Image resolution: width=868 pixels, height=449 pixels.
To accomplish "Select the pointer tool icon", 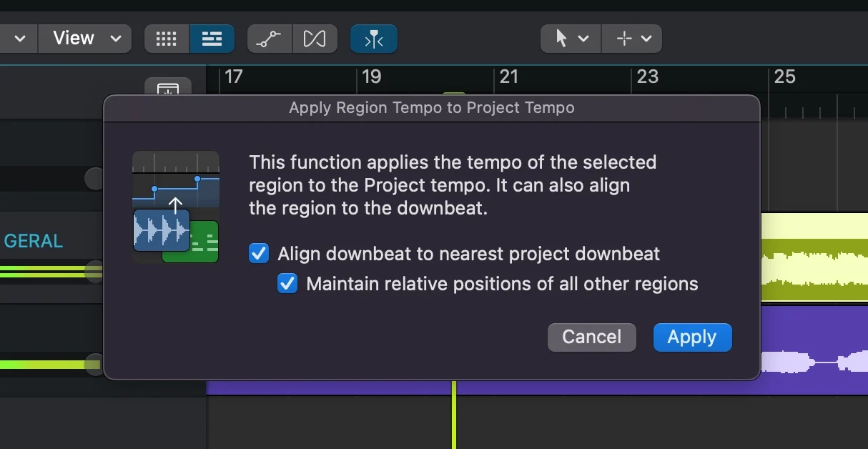I will click(x=561, y=39).
